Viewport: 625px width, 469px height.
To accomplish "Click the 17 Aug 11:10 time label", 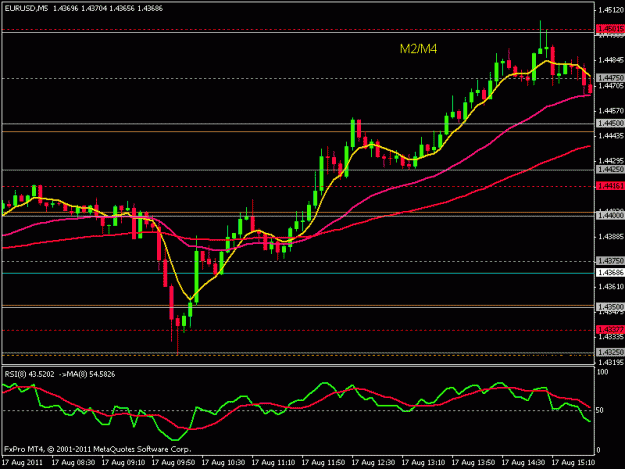I will [x=273, y=463].
